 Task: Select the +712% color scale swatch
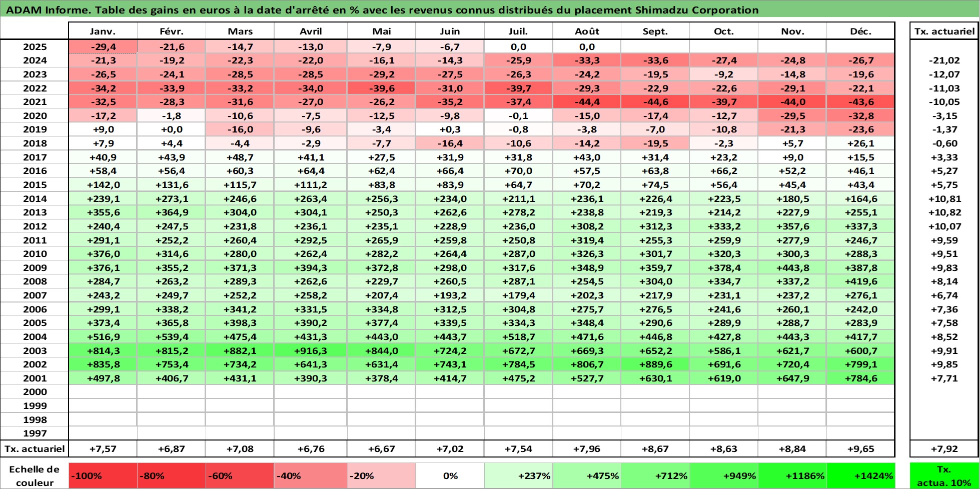point(655,476)
